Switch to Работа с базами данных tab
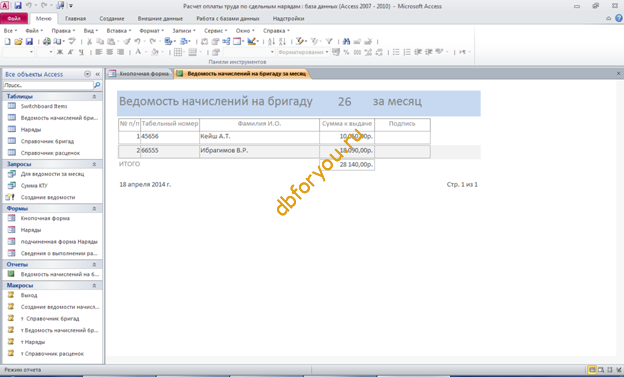 point(228,18)
